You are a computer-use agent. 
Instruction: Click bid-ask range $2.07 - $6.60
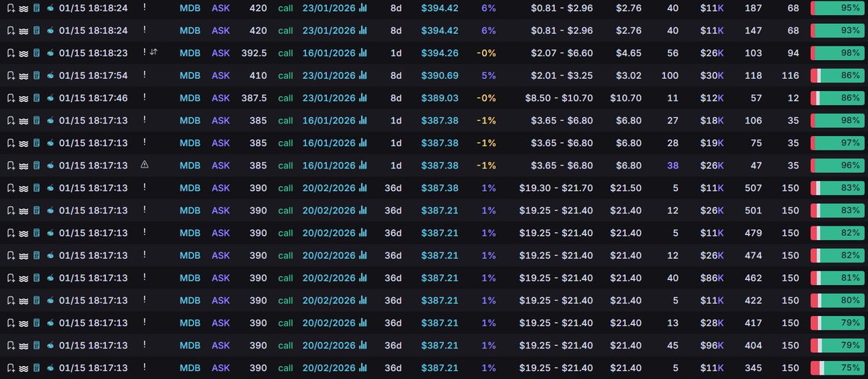point(562,54)
